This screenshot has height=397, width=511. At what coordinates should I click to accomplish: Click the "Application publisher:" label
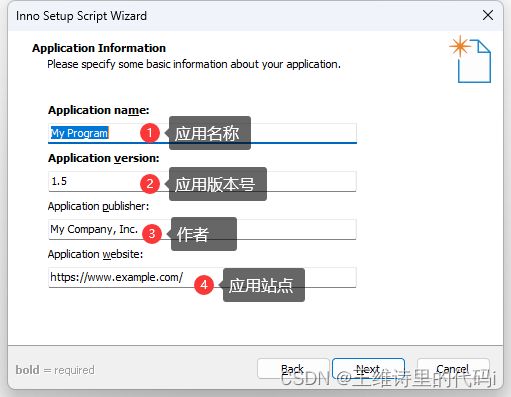click(98, 206)
